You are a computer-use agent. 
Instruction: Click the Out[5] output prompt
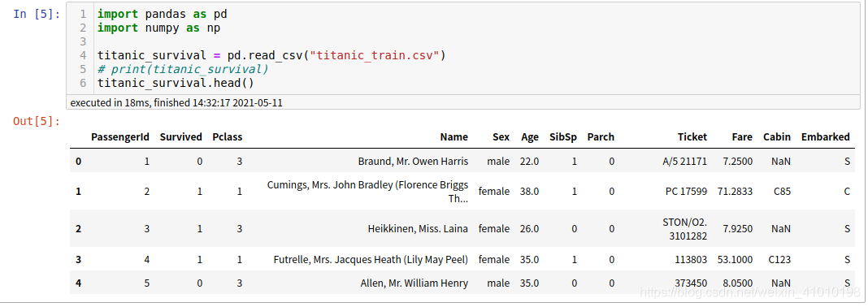coord(37,121)
